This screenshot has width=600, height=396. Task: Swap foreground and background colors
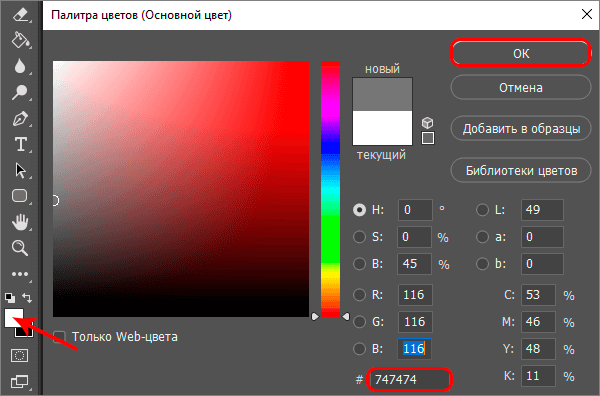(27, 298)
